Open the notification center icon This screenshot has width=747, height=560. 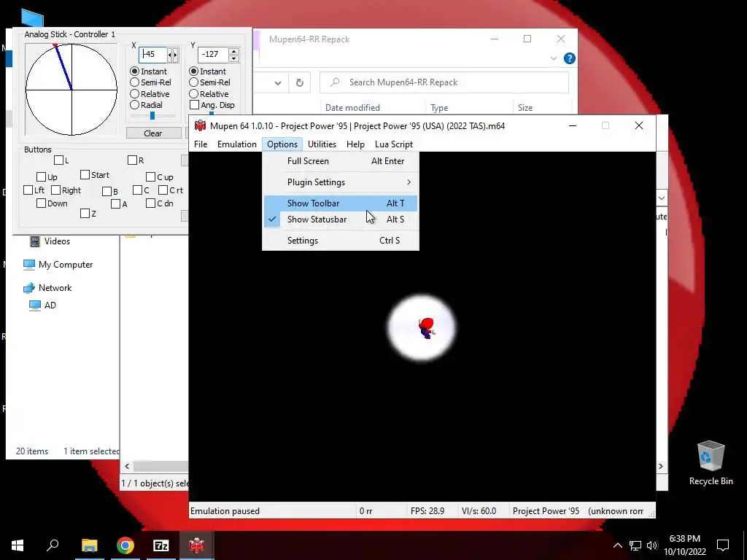pos(723,545)
